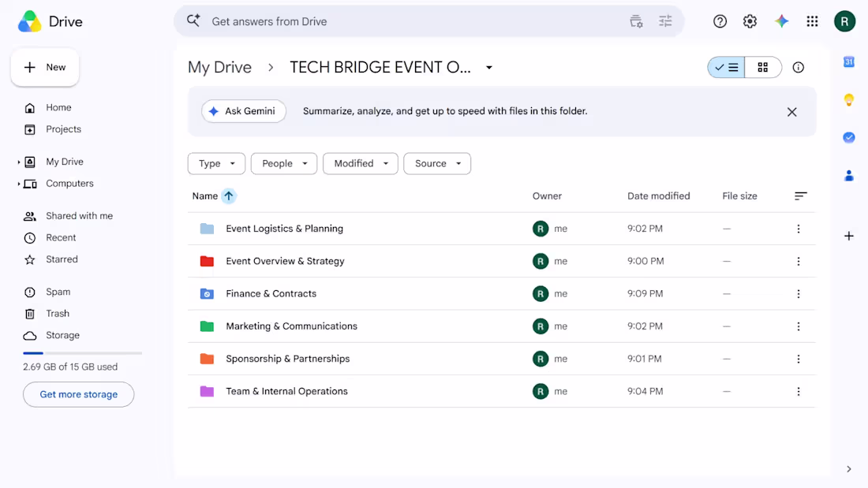Open Help question mark icon
This screenshot has height=488, width=868.
point(720,21)
